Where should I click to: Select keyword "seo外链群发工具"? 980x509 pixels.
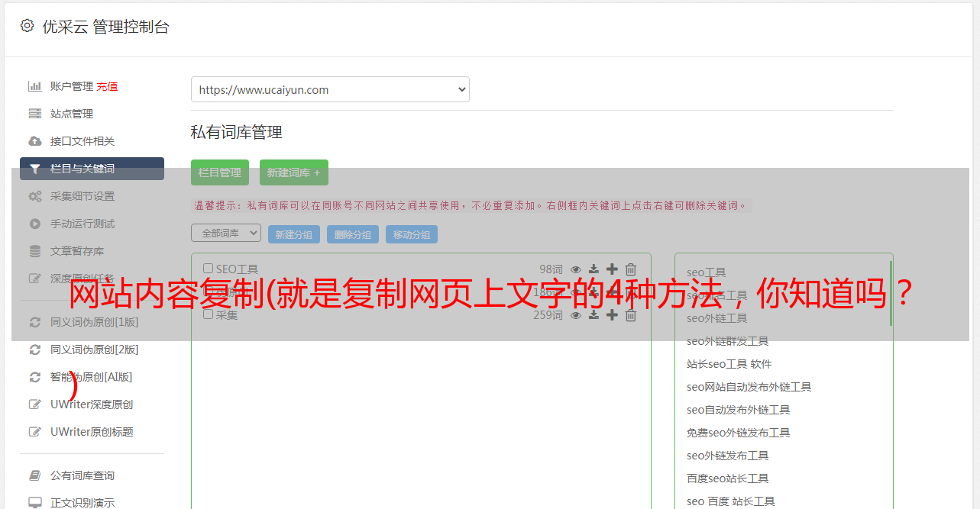pyautogui.click(x=728, y=341)
